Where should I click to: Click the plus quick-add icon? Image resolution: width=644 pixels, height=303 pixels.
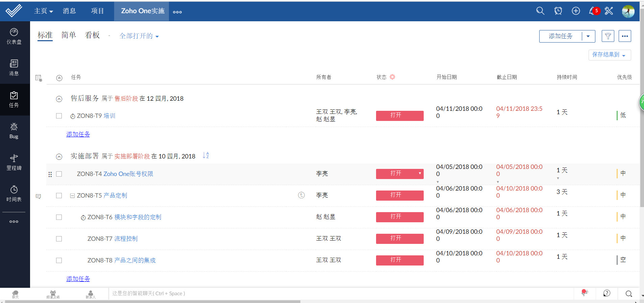coord(576,11)
